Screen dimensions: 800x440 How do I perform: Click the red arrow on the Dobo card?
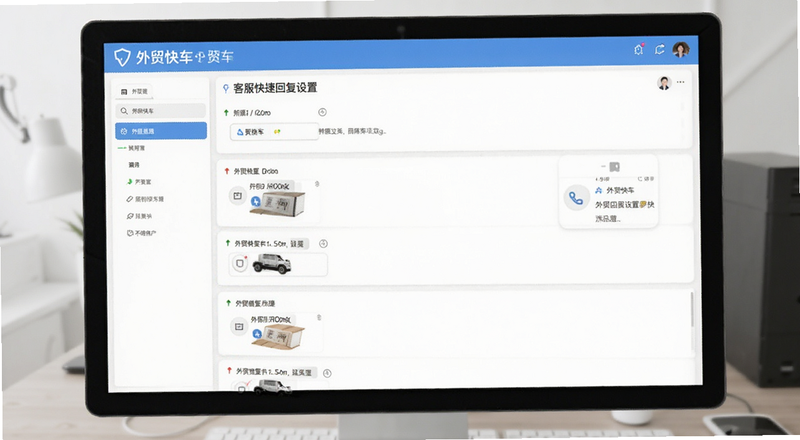pos(227,171)
